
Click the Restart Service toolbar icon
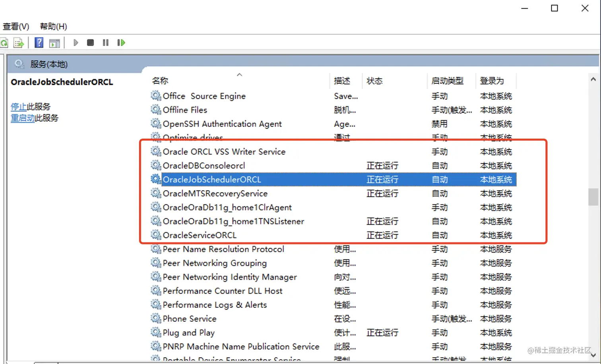pos(121,42)
